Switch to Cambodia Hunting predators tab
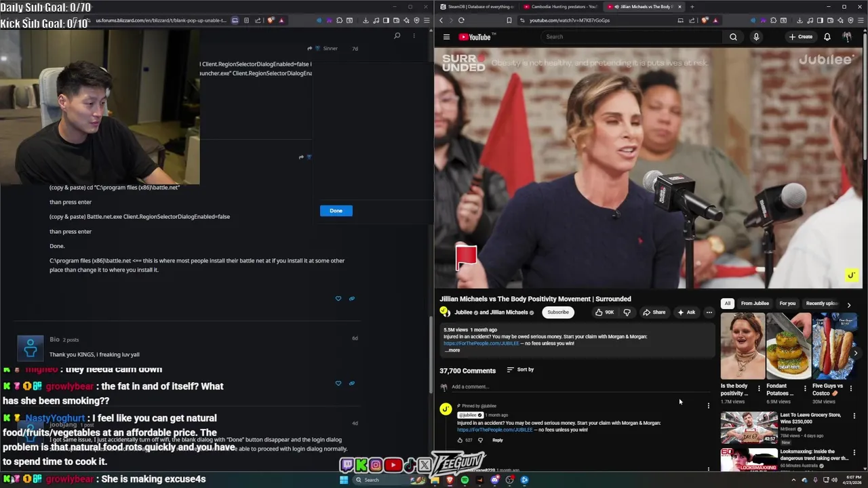The width and height of the screenshot is (868, 488). tap(560, 7)
